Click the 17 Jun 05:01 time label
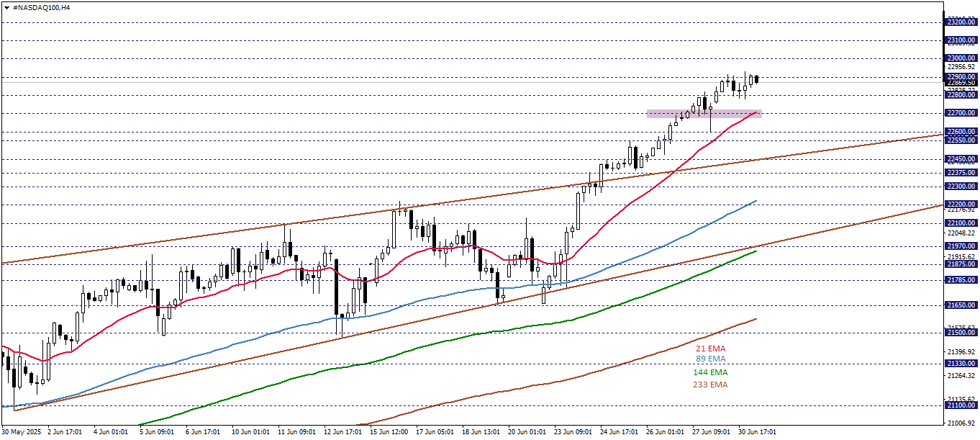Viewport: 980px width, 440px height. 435,432
